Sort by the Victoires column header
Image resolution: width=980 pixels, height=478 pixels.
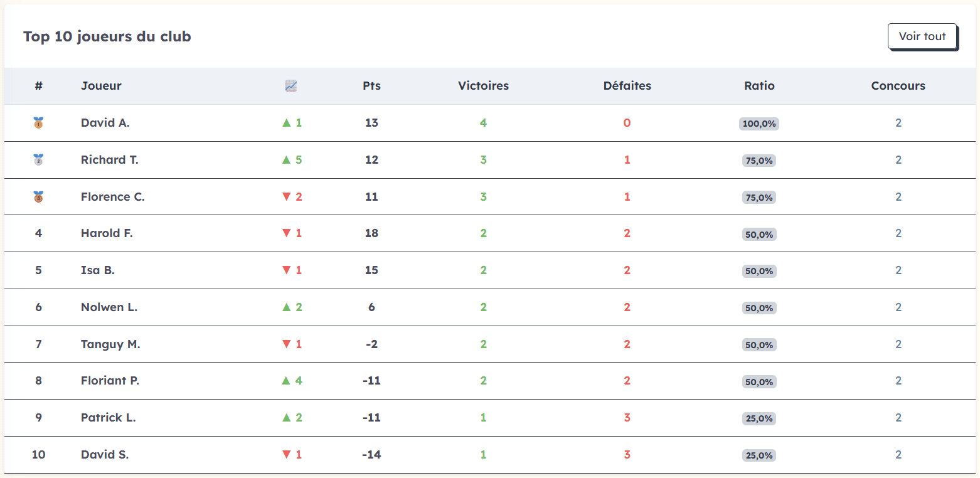click(x=483, y=85)
